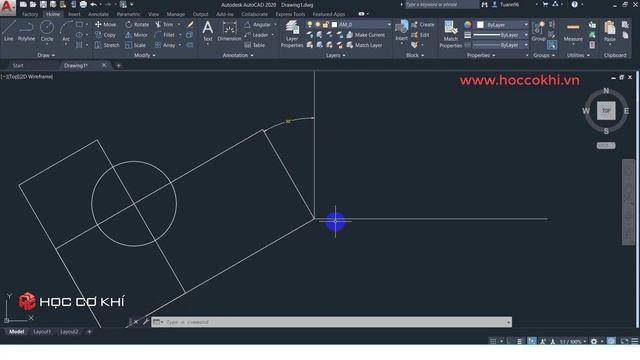Activate the Fillet tool
640x360 pixels.
(x=165, y=35)
